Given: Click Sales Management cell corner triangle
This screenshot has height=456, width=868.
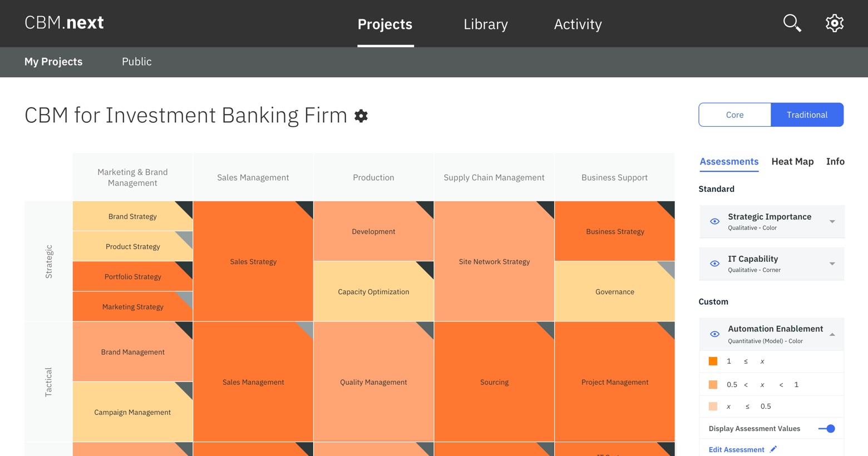Looking at the screenshot, I should (x=306, y=328).
